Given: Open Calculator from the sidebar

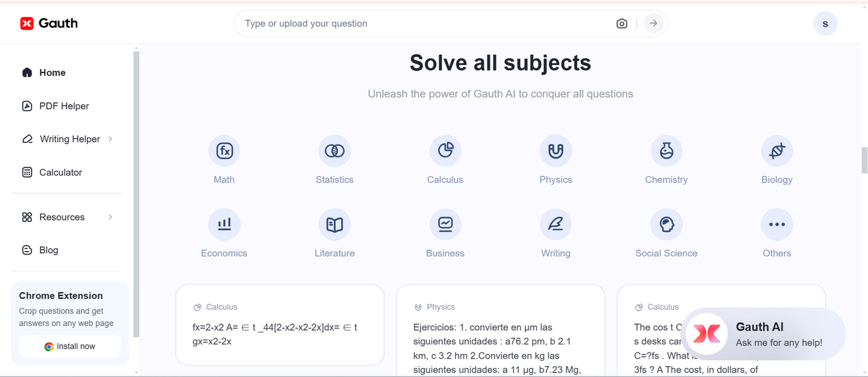Looking at the screenshot, I should 60,172.
